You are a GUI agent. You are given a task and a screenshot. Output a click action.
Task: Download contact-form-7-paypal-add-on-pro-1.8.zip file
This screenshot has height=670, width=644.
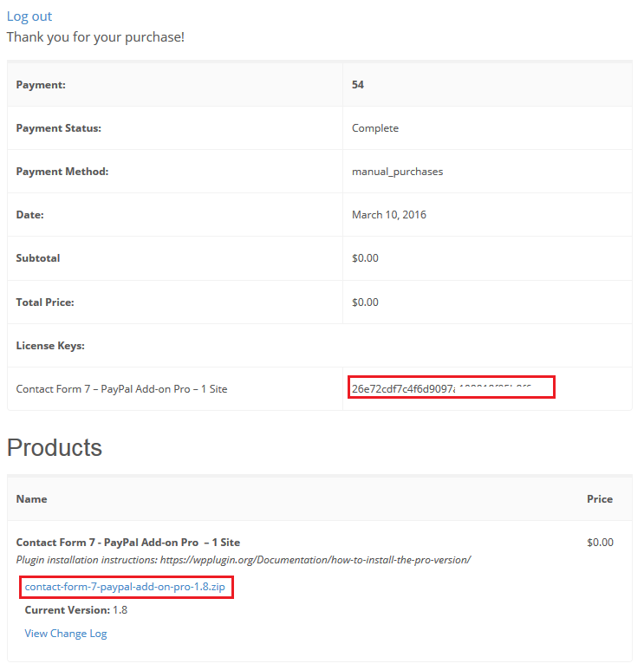[125, 587]
